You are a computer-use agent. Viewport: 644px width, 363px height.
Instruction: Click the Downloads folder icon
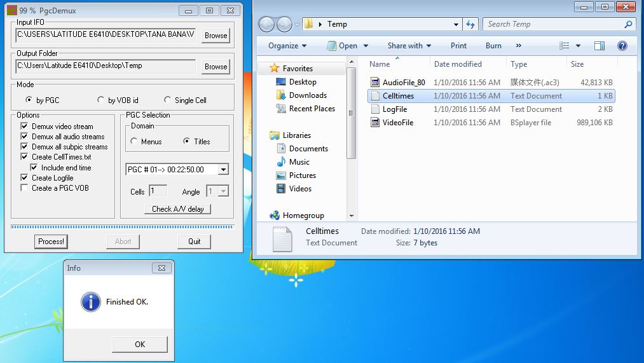tap(281, 95)
